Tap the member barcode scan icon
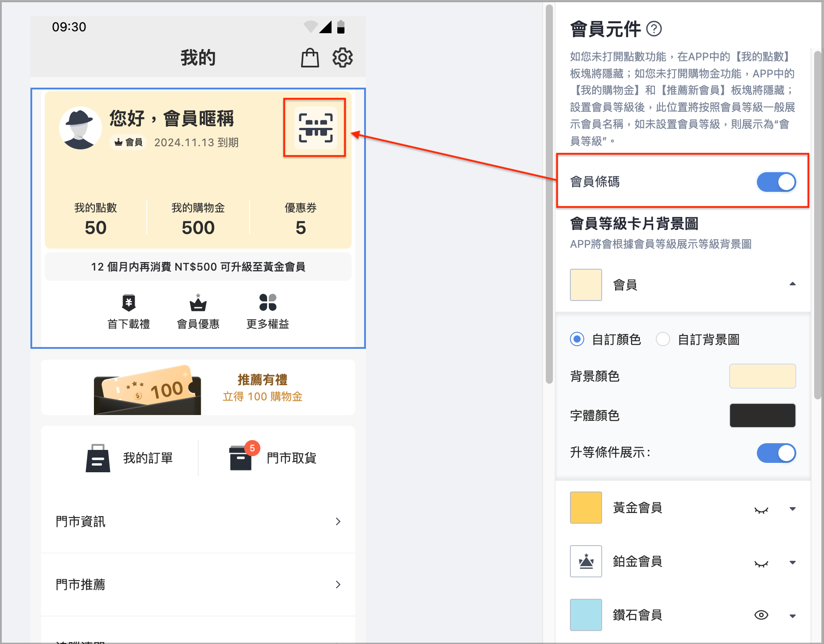 click(x=315, y=128)
